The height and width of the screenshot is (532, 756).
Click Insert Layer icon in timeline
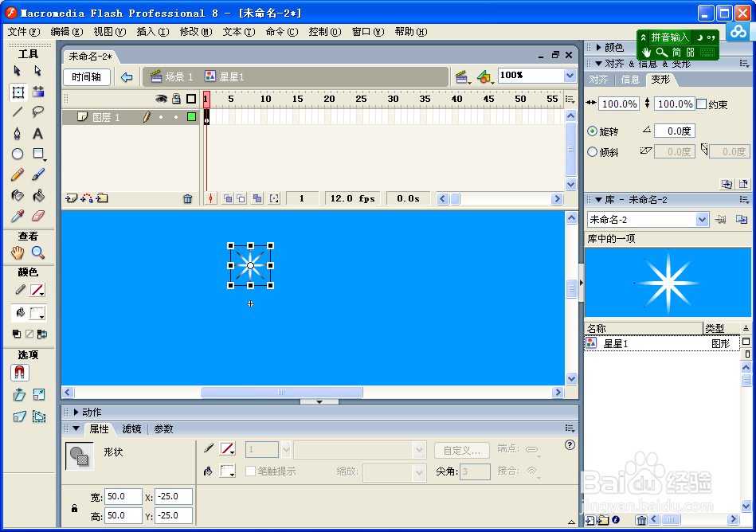(72, 198)
